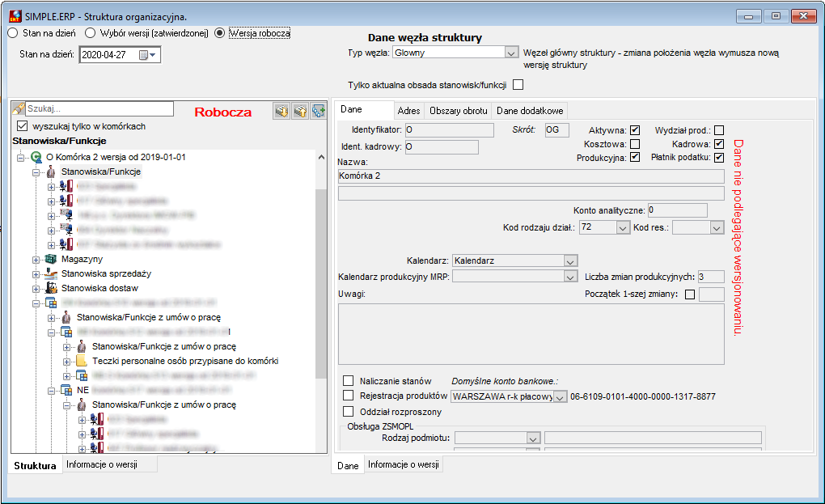Expand Teczki personalne osób node
The width and height of the screenshot is (825, 504).
pos(67,362)
